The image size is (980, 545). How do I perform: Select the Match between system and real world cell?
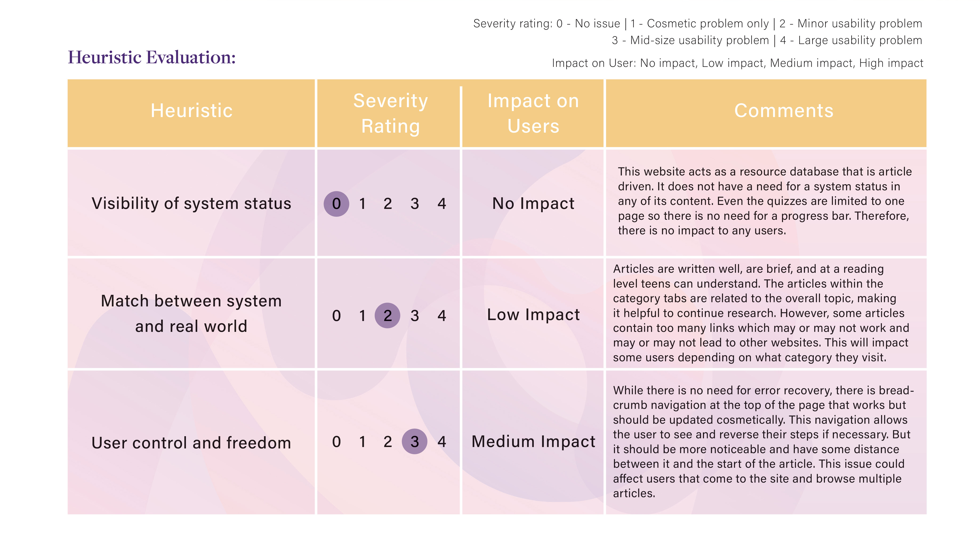[191, 314]
